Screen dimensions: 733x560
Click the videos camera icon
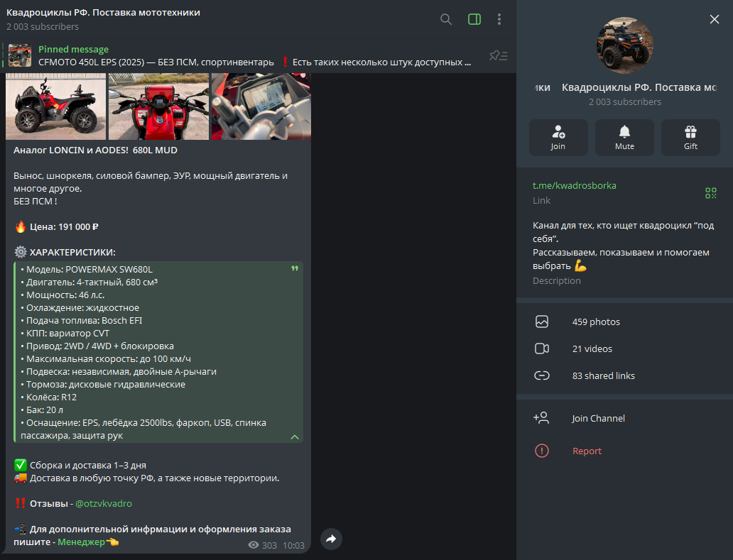pos(542,349)
